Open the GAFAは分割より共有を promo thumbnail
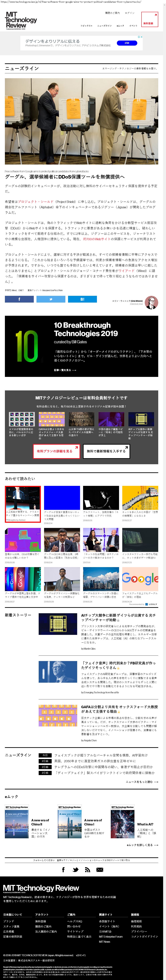Image resolution: width=166 pixels, height=980 pixels. [x=51, y=419]
